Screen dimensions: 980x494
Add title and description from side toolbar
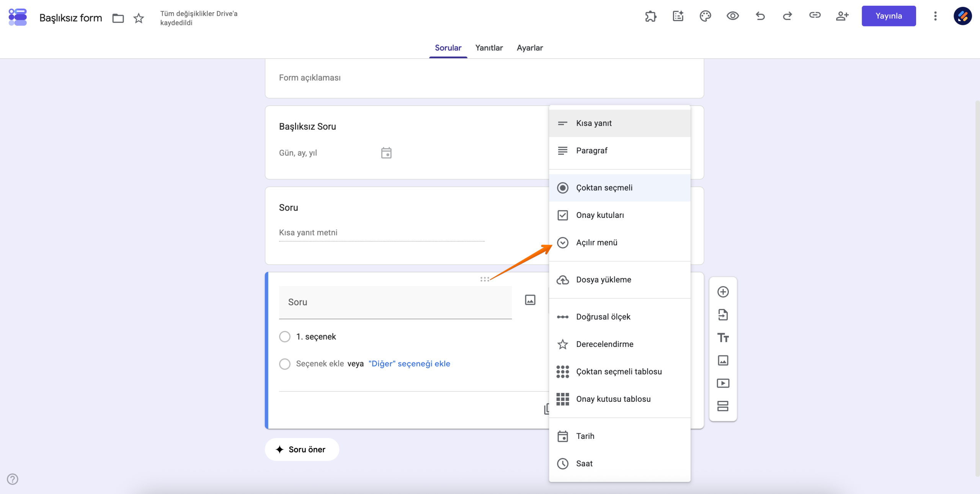click(x=723, y=338)
